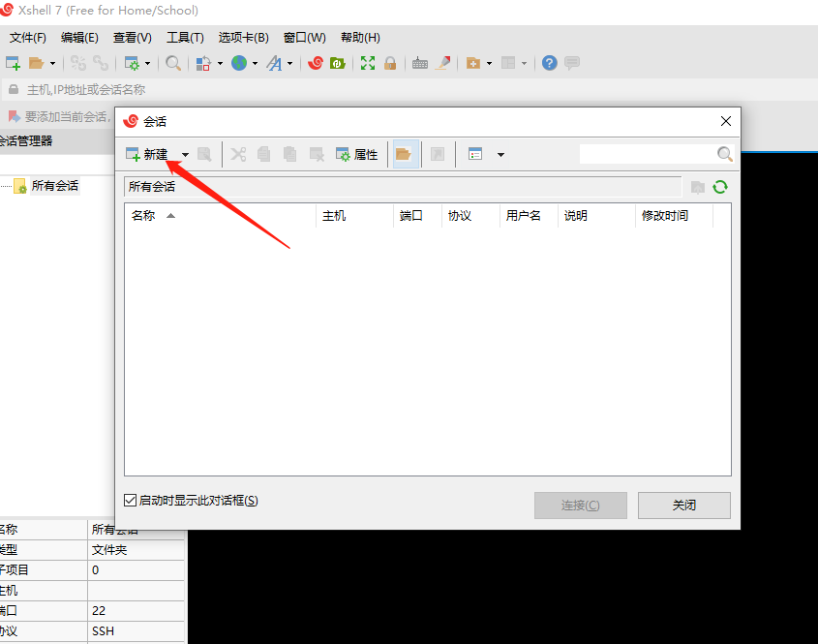Screen dimensions: 818x644
Task: Expand the font dropdown arrow
Action: 290,64
